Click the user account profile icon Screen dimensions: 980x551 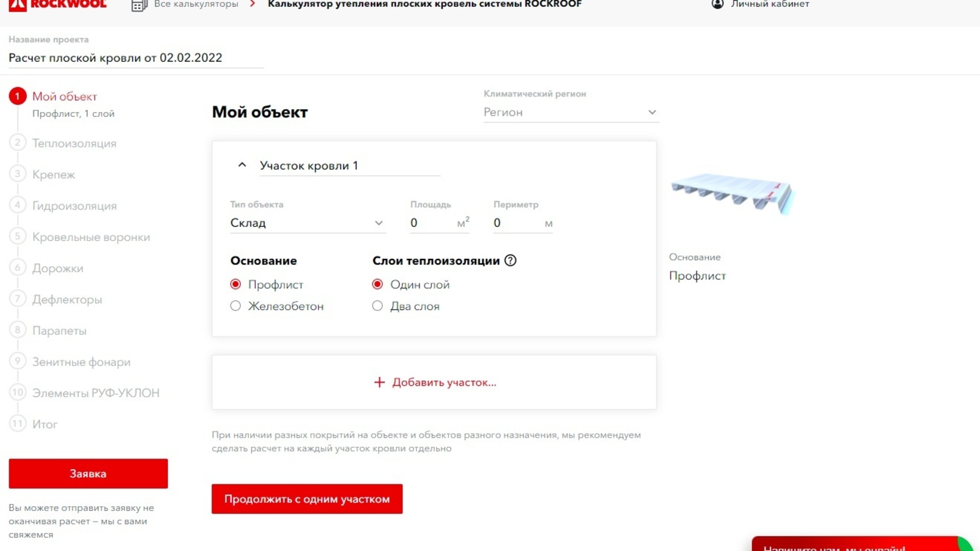717,4
